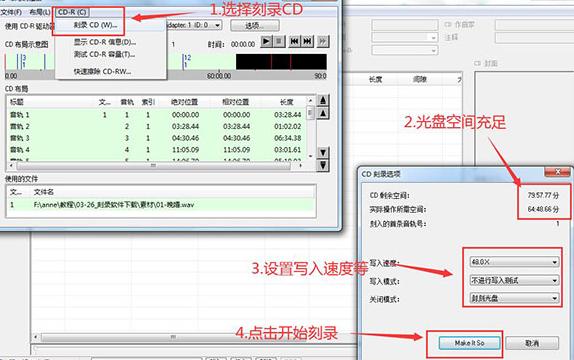574x360 pixels.
Task: Stop playback with the square button
Action: 279,41
